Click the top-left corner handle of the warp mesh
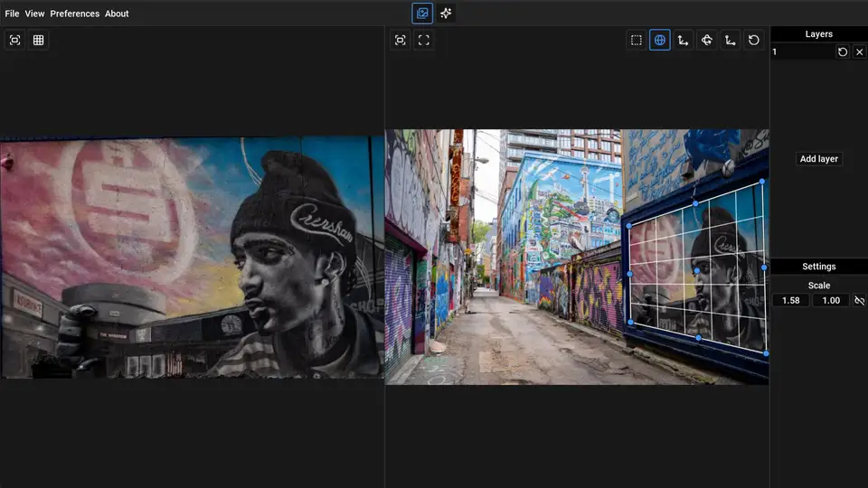This screenshot has width=868, height=488. (629, 226)
